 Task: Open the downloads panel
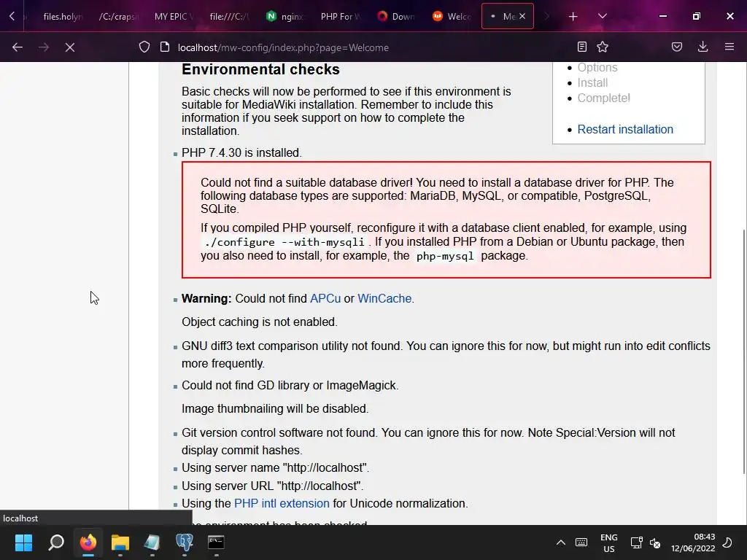[x=703, y=47]
